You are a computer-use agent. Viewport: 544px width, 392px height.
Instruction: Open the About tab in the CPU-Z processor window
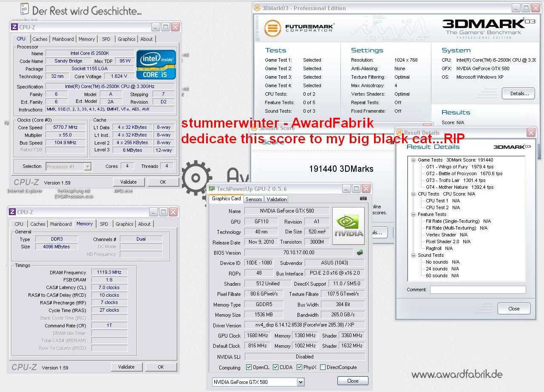[147, 39]
